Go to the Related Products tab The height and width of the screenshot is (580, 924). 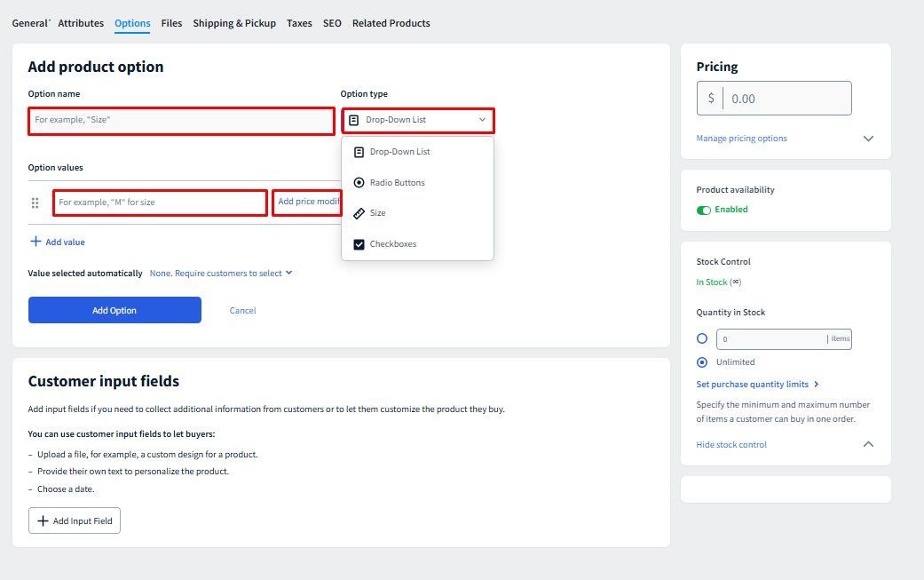(x=391, y=23)
